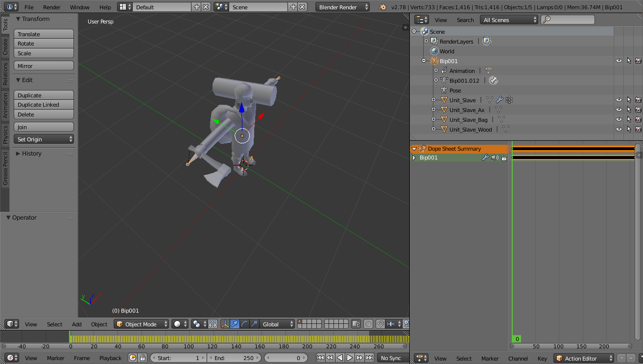Open the No Sync dropdown
643x364 pixels.
point(392,358)
